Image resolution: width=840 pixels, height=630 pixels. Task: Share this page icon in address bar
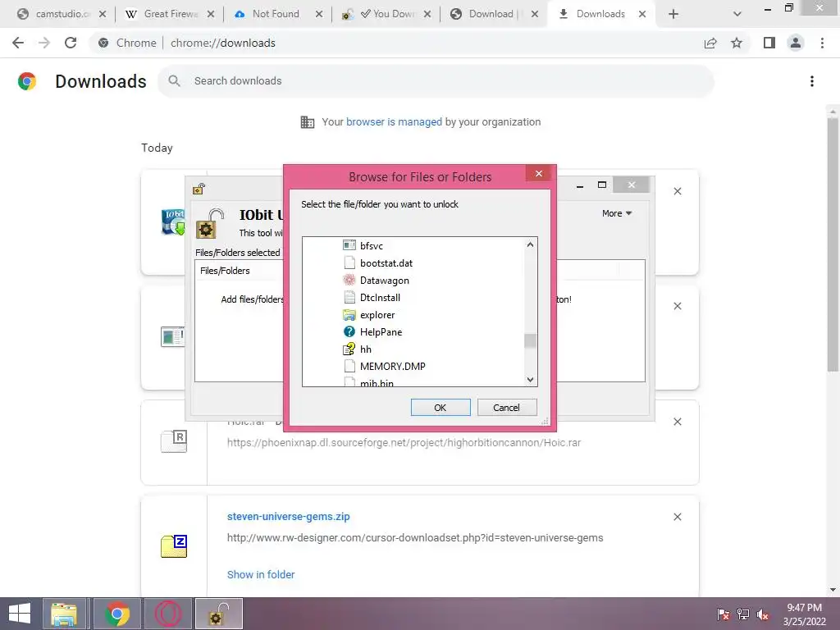coord(710,43)
